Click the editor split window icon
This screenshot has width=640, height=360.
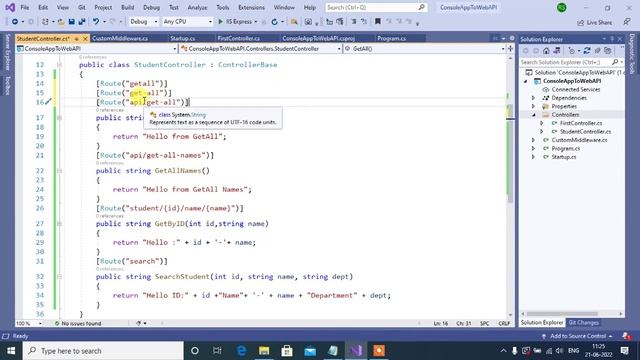point(510,48)
